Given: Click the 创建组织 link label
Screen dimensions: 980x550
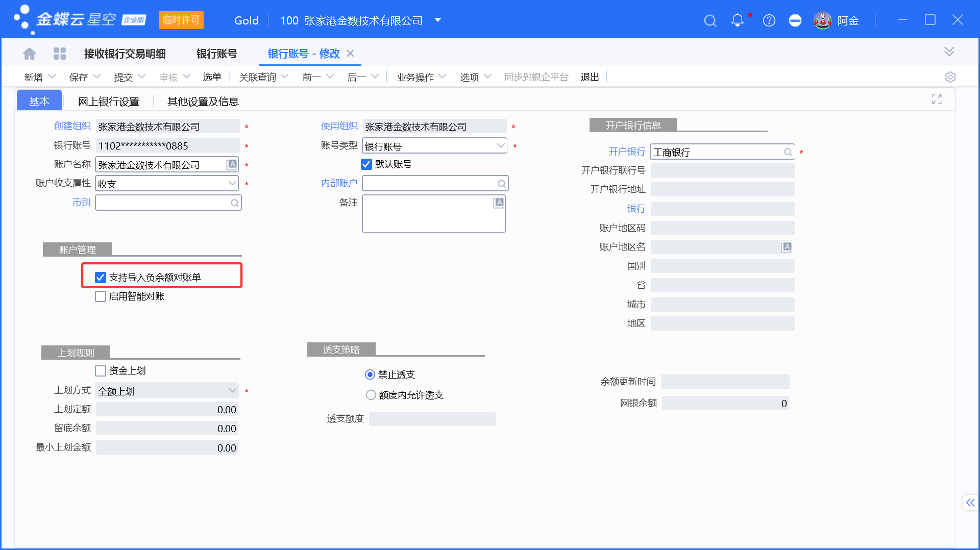Looking at the screenshot, I should point(72,126).
